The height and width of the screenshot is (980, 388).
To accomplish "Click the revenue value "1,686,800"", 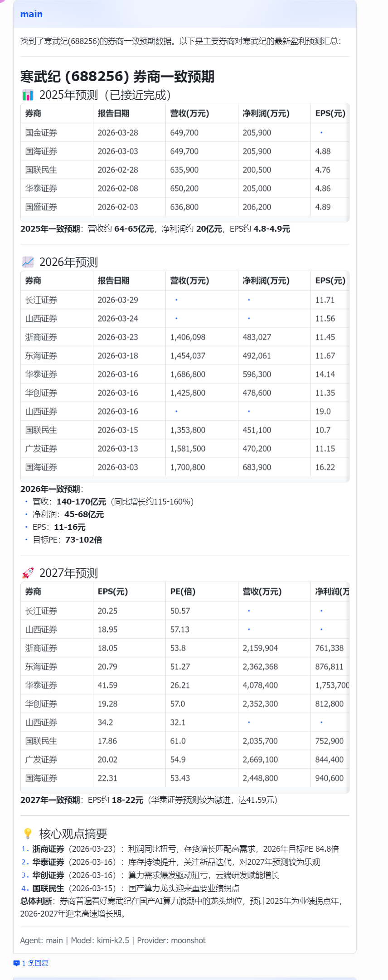I will tap(188, 374).
